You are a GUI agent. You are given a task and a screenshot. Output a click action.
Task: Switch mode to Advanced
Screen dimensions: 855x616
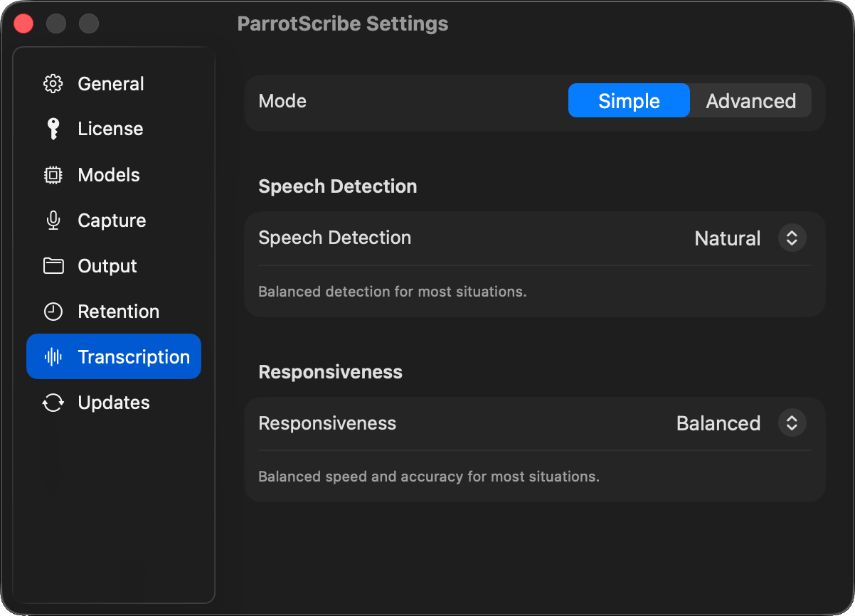pos(750,101)
